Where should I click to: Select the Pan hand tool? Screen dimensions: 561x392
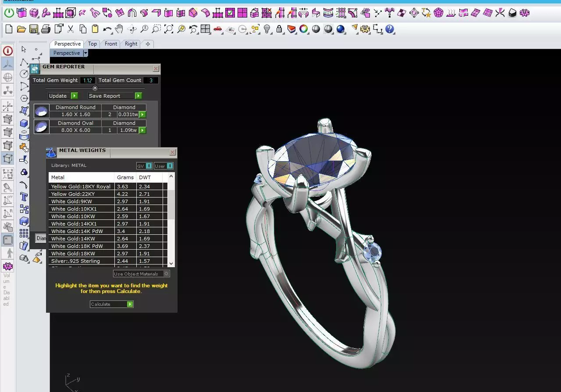pyautogui.click(x=119, y=29)
